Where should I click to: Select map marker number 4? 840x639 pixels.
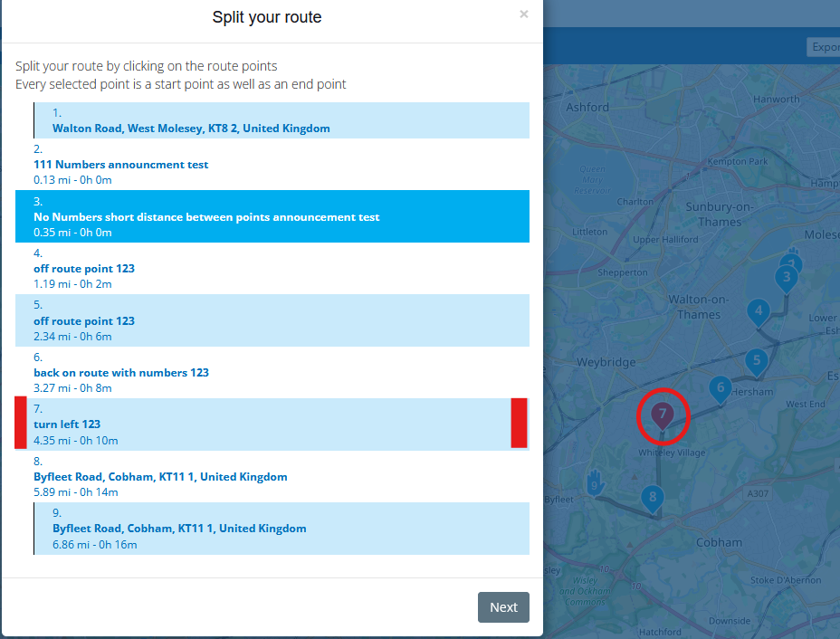coord(759,312)
